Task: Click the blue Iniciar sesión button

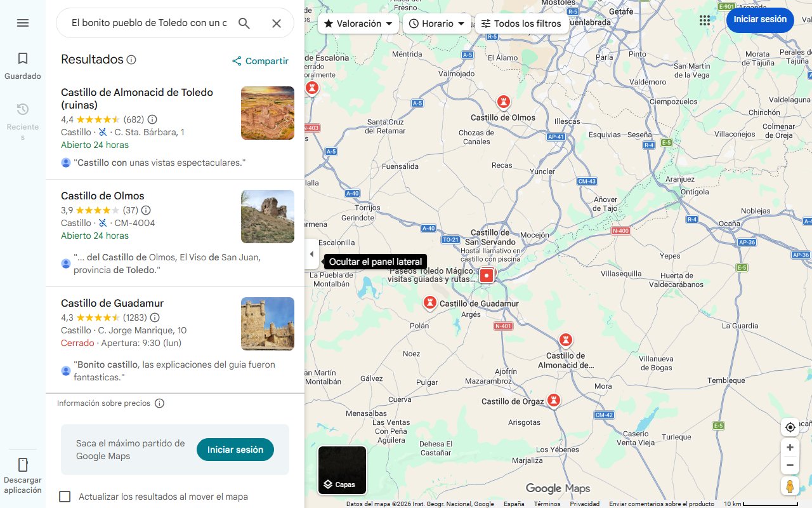Action: (x=760, y=20)
